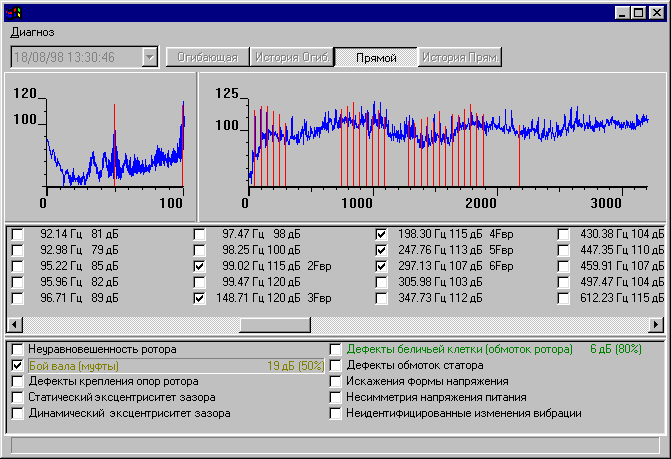
Task: Uncheck the 198.30 Гц 4Fвр checkbox
Action: pos(381,234)
